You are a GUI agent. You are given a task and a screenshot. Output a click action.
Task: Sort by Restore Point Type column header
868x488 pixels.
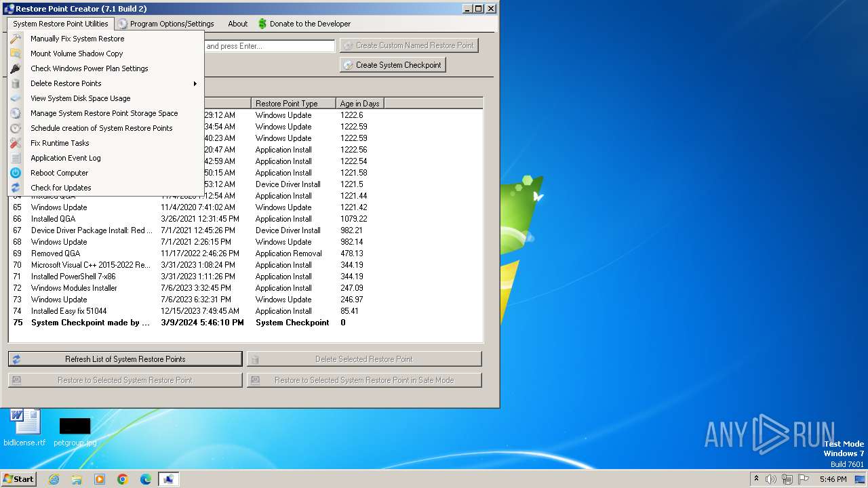click(294, 104)
